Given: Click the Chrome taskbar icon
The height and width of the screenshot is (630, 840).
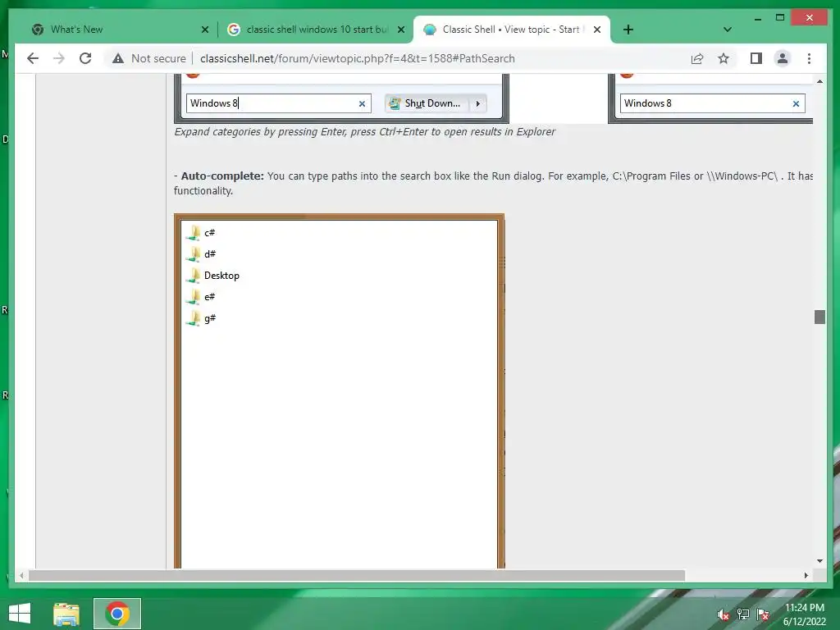Looking at the screenshot, I should [117, 614].
